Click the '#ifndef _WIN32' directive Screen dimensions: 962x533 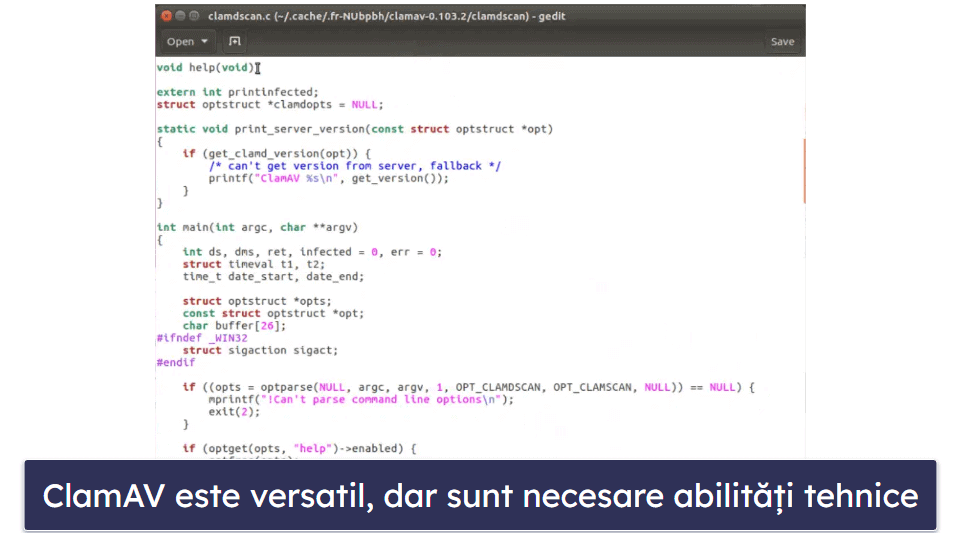coord(202,338)
